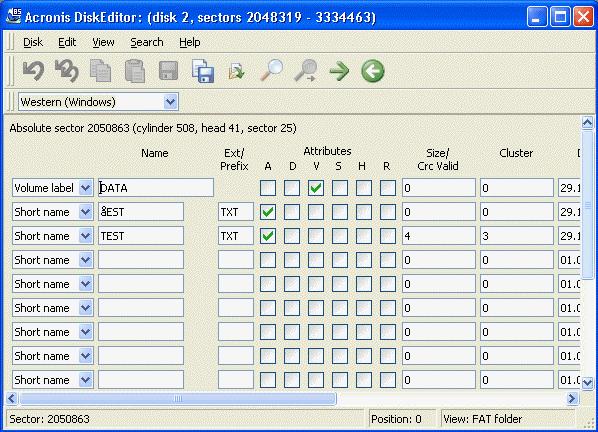Click the horizontal scrollbar thumb
This screenshot has height=432, width=598.
click(178, 399)
